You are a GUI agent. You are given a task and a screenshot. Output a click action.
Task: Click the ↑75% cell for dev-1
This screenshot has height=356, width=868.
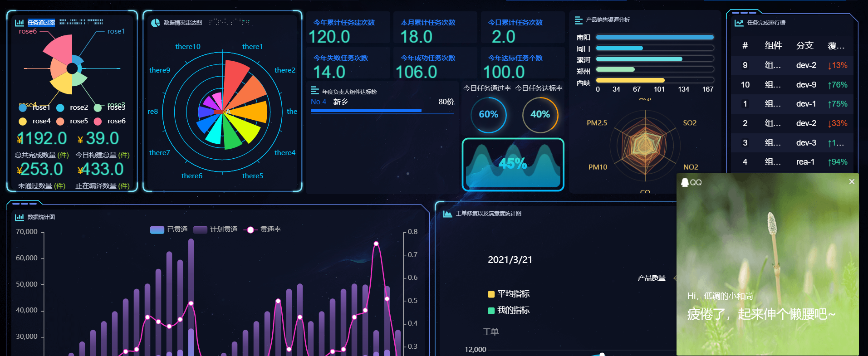(838, 104)
